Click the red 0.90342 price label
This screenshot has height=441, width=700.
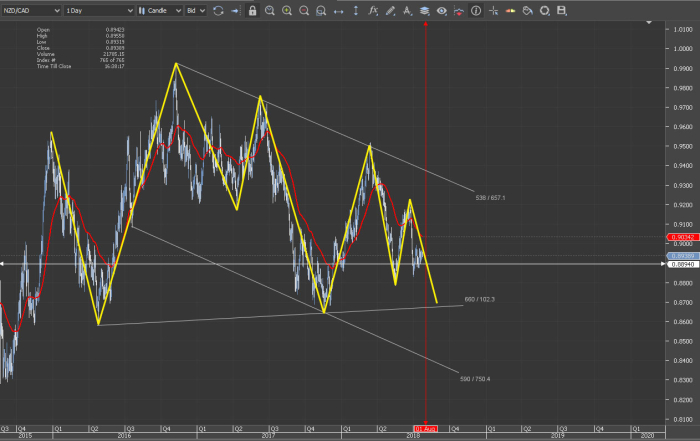pyautogui.click(x=683, y=237)
